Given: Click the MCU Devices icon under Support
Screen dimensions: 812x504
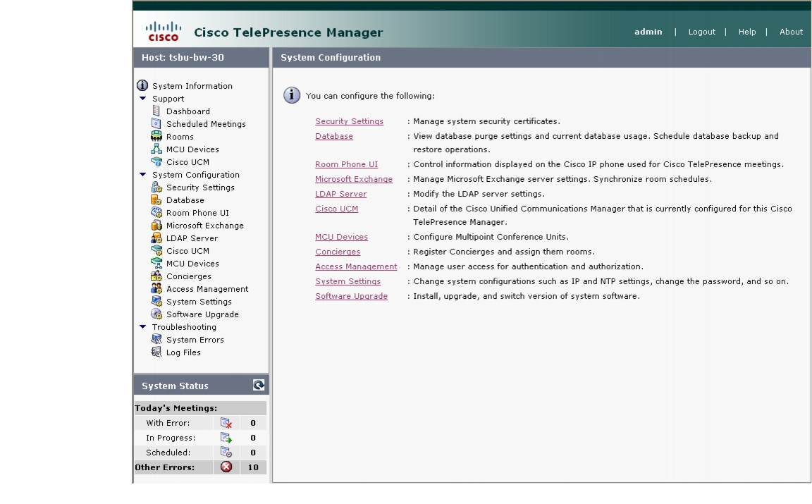Looking at the screenshot, I should point(156,149).
